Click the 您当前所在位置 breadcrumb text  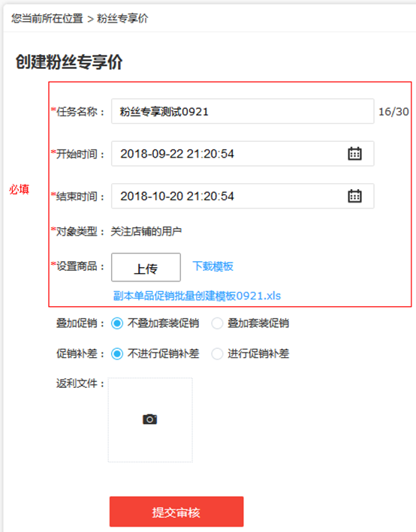click(47, 18)
